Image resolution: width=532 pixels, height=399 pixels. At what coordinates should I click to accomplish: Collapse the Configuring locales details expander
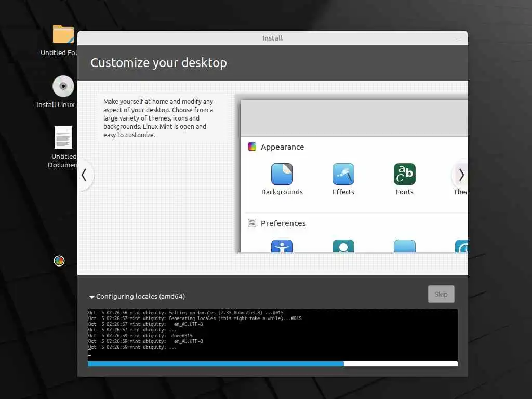(91, 297)
